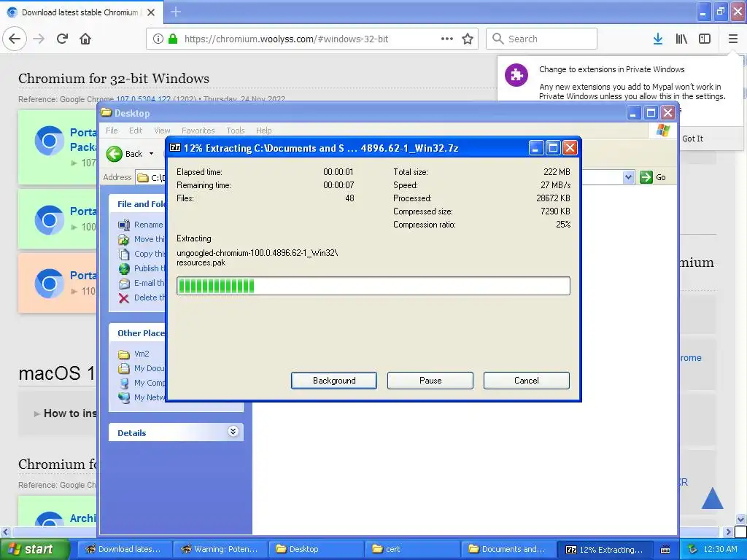The height and width of the screenshot is (560, 747).
Task: Click the browser back arrow button
Action: (x=15, y=39)
